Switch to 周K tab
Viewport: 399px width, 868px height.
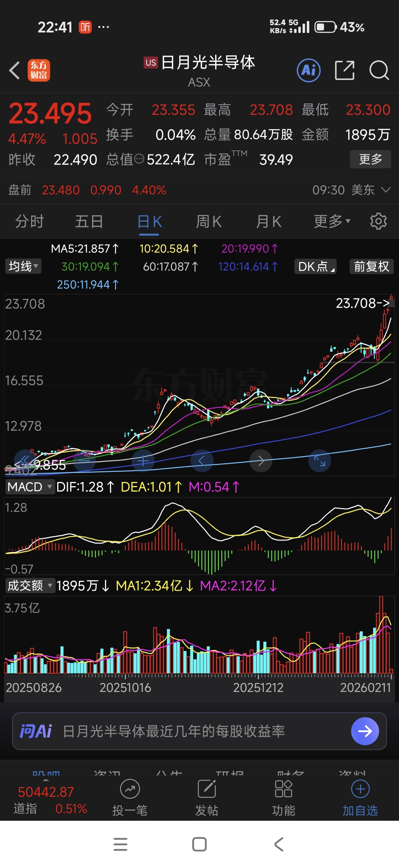coord(209,221)
